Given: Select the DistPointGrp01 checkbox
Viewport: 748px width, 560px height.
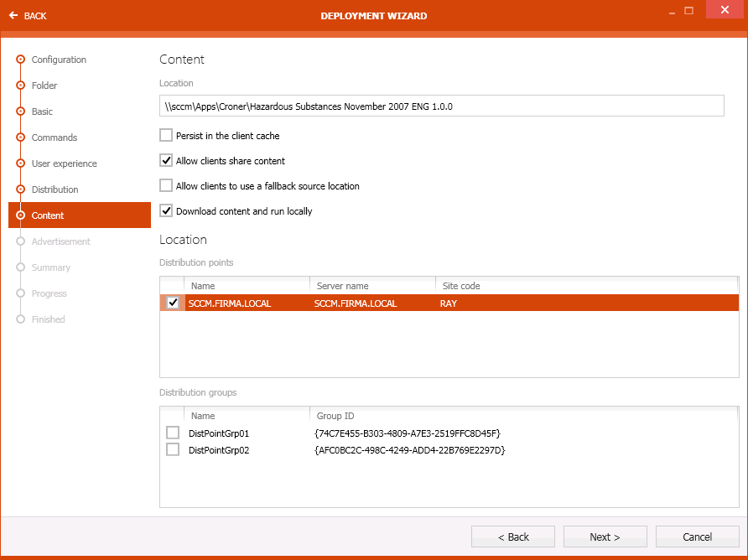Looking at the screenshot, I should point(173,433).
